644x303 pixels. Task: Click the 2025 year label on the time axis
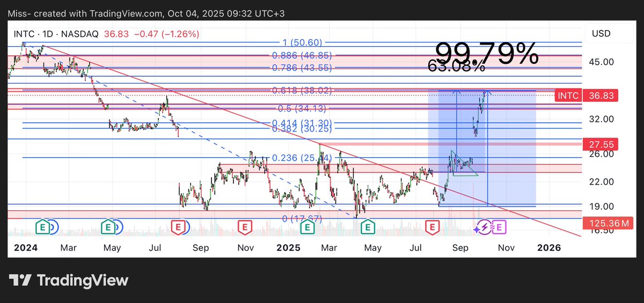(288, 248)
